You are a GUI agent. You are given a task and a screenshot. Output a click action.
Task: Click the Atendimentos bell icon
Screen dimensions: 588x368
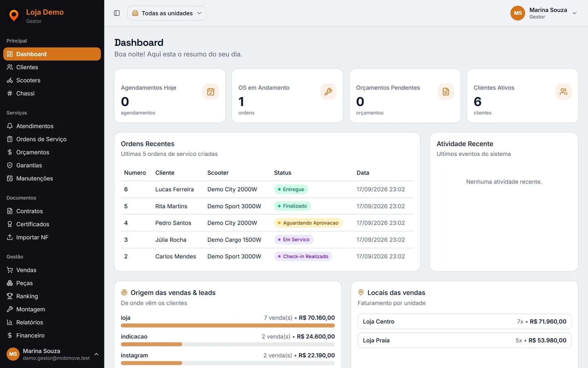point(10,126)
